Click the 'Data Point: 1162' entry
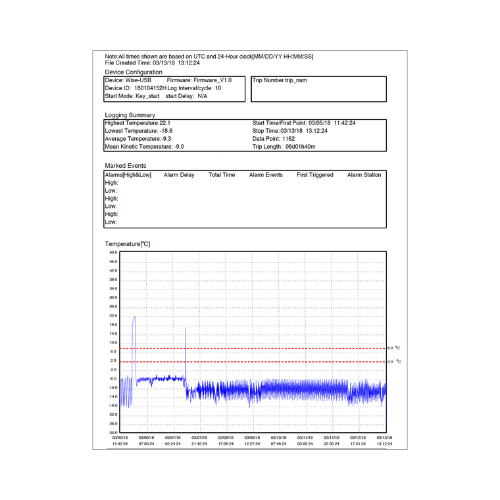This screenshot has height=500, width=500. point(274,139)
